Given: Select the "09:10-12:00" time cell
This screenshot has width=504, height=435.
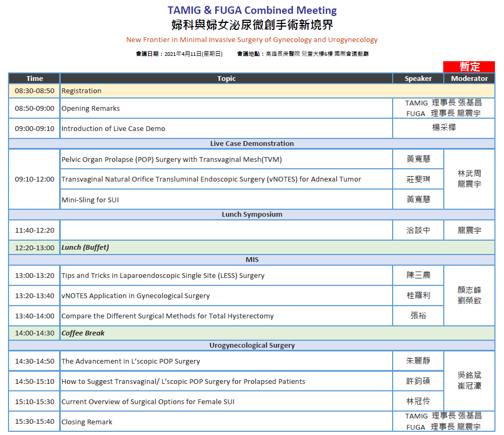Looking at the screenshot, I should pyautogui.click(x=35, y=179).
